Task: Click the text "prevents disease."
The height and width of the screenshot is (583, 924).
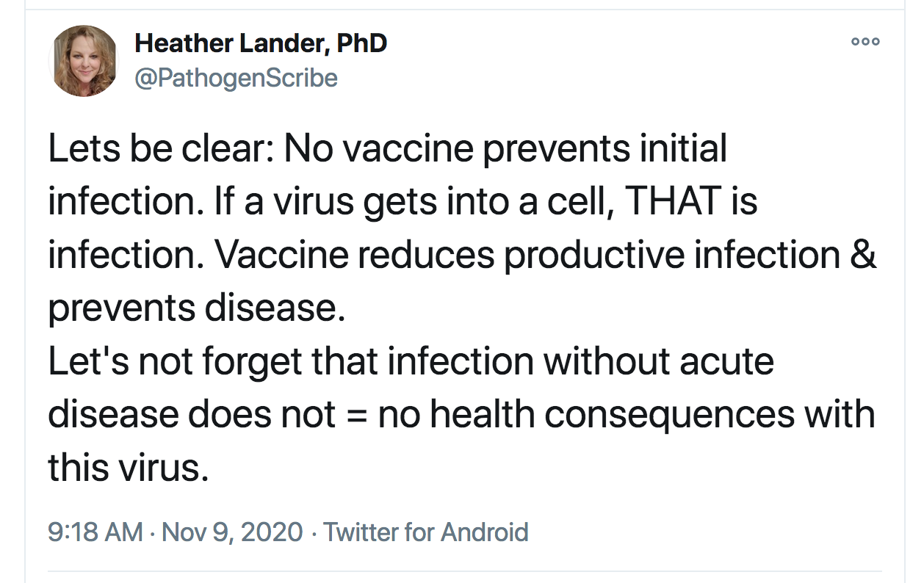Action: pyautogui.click(x=197, y=308)
